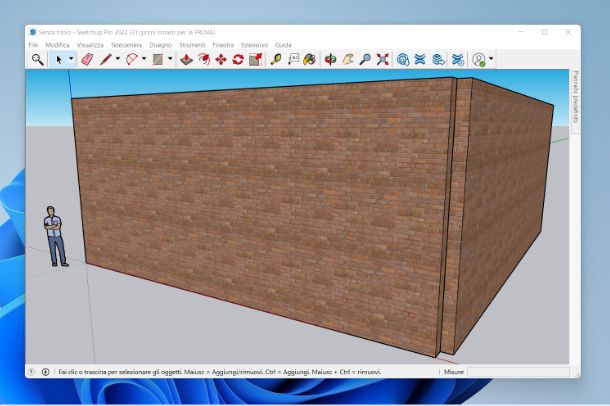Click the right side brick wall face
610x406 pixels.
(506, 214)
